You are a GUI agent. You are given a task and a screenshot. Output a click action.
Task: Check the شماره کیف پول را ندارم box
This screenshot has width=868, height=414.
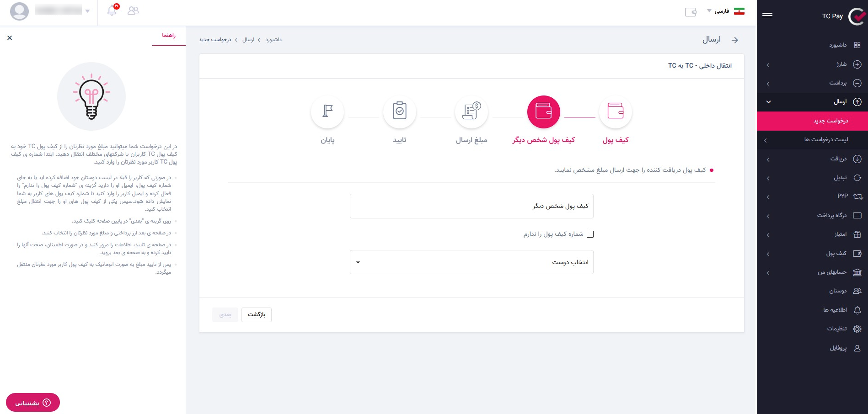click(x=590, y=234)
